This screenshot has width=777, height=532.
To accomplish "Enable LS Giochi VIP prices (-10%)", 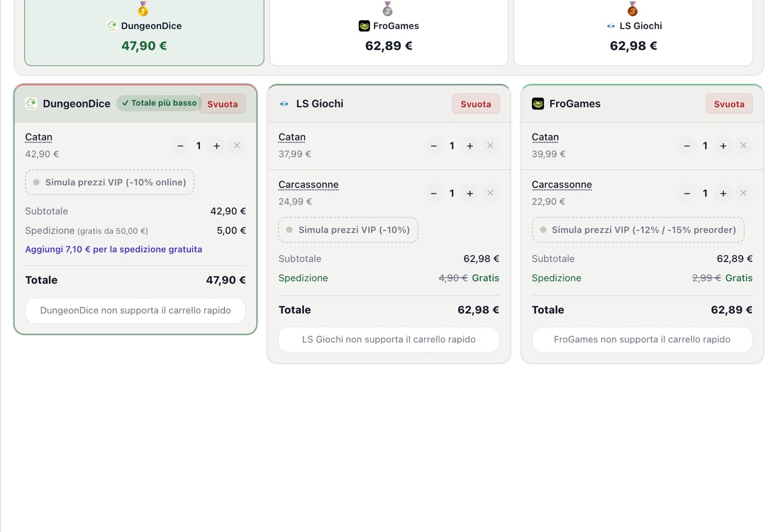I will [348, 230].
